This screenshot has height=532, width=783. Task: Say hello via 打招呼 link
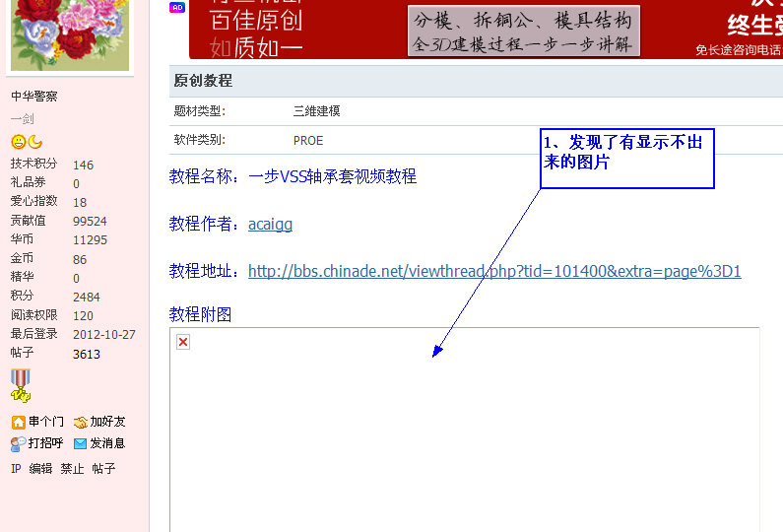point(46,443)
